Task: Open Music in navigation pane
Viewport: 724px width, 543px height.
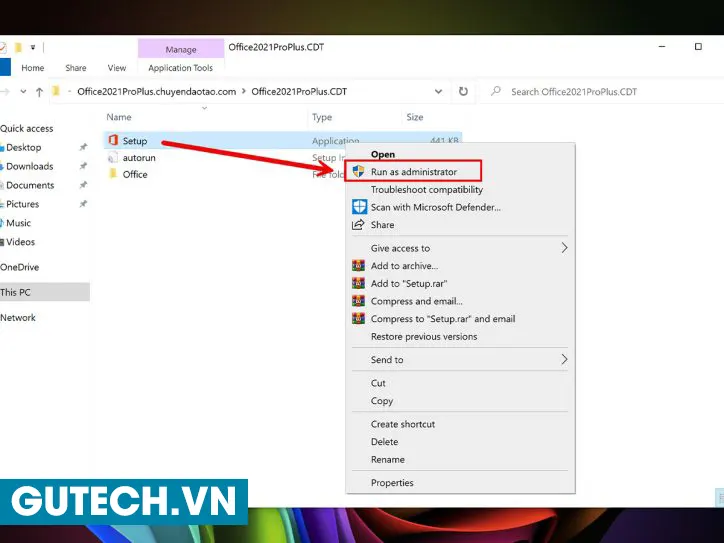Action: point(18,223)
